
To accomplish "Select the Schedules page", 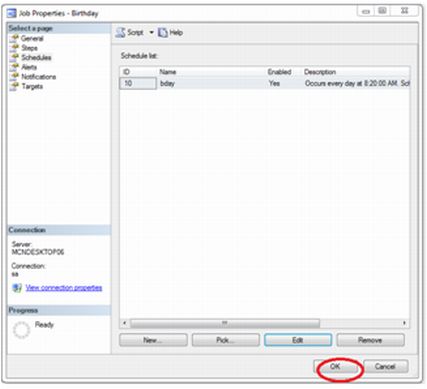I will [36, 58].
